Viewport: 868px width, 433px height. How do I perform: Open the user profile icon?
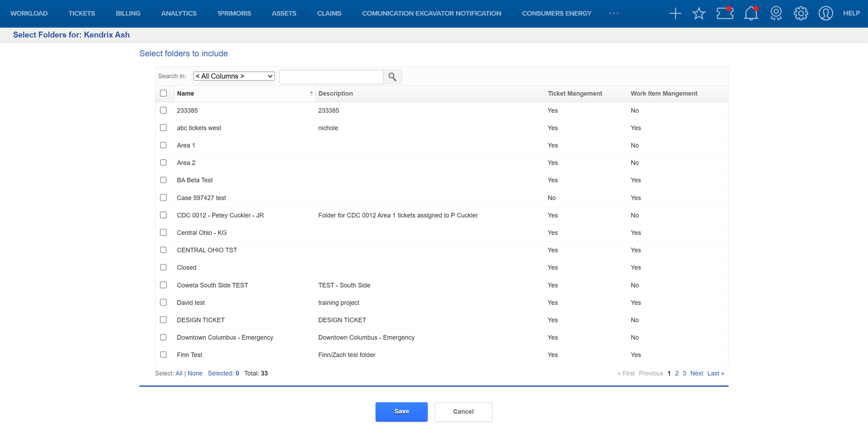tap(826, 14)
